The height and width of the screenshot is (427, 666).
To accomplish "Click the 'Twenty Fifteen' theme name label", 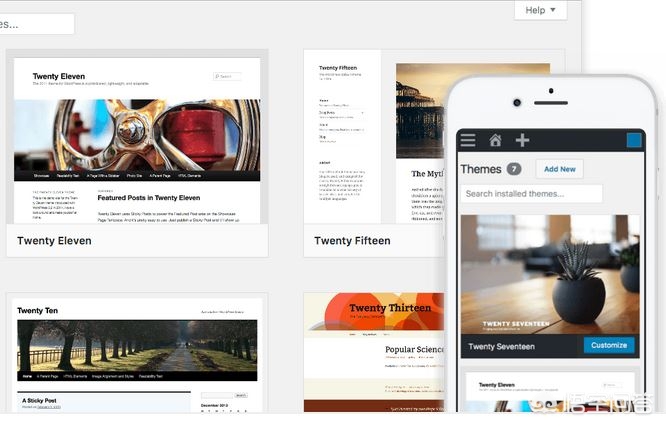I will (352, 241).
